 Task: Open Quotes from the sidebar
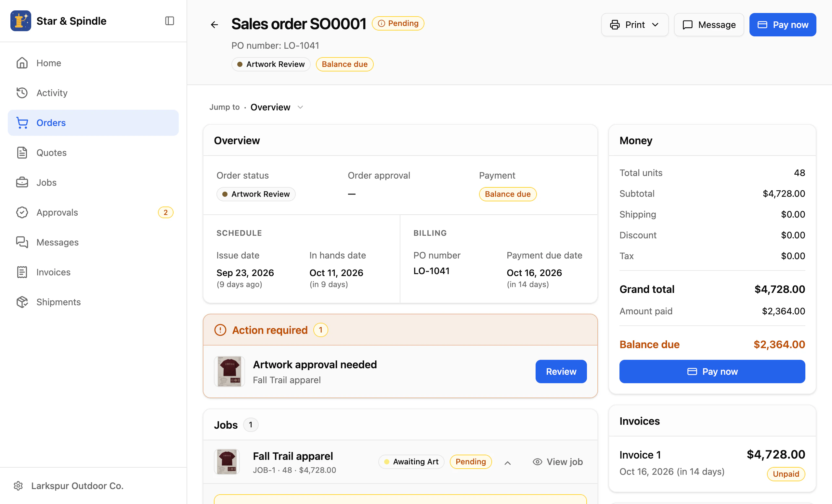93,153
